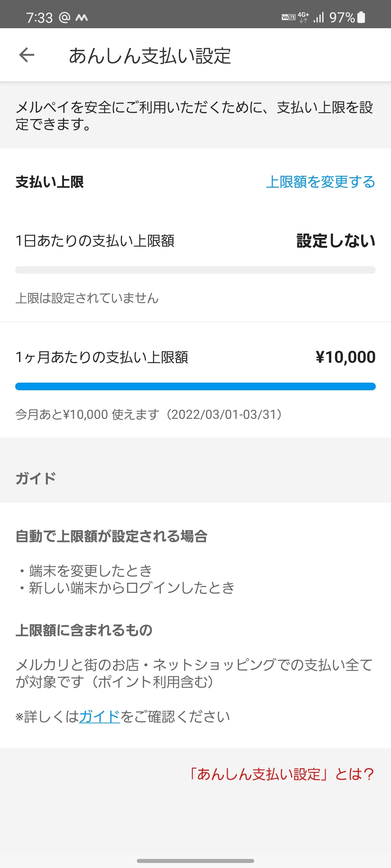The height and width of the screenshot is (868, 391).
Task: Tap the battery icon in status bar
Action: pyautogui.click(x=361, y=17)
